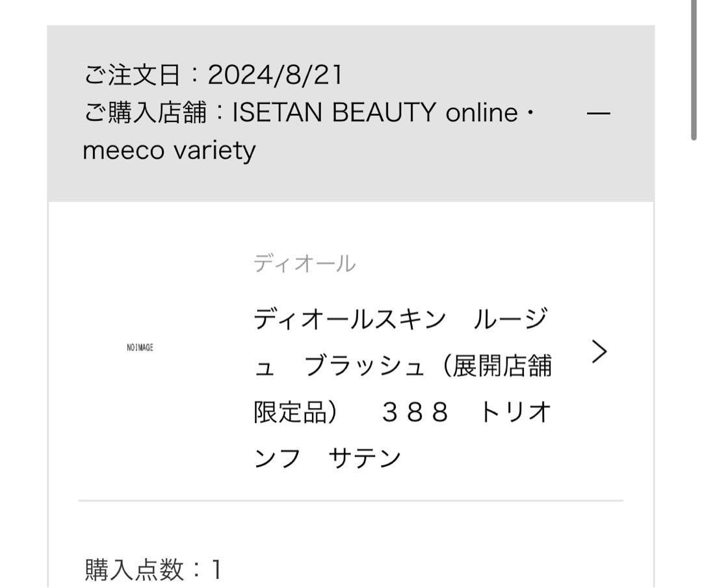Screen dimensions: 702x588
Task: Click the 購入点数:1 quantity line
Action: [153, 569]
